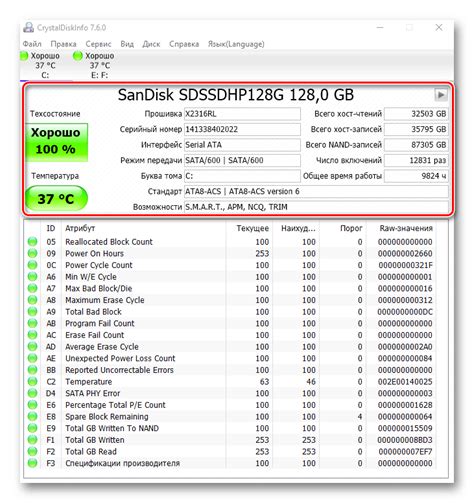Select the E: F: disk tab
This screenshot has width=474, height=503.
(x=99, y=65)
